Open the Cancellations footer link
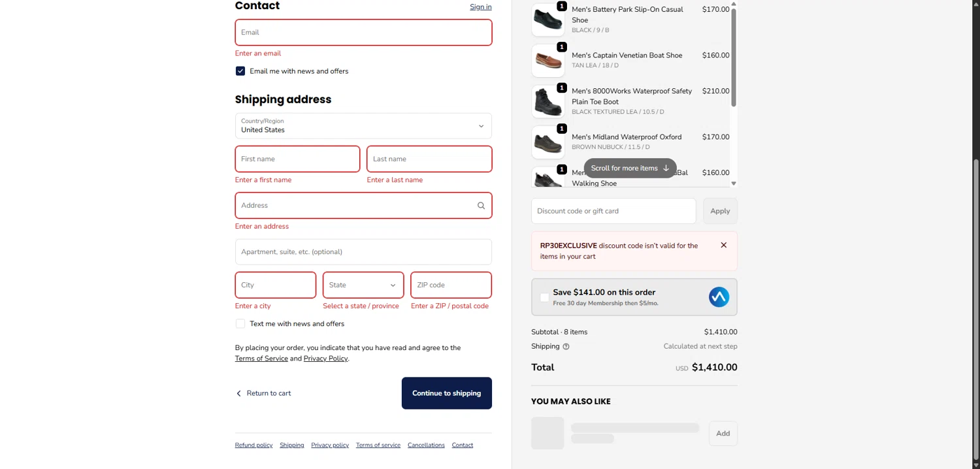Screen dimensions: 980x469 tap(426, 445)
